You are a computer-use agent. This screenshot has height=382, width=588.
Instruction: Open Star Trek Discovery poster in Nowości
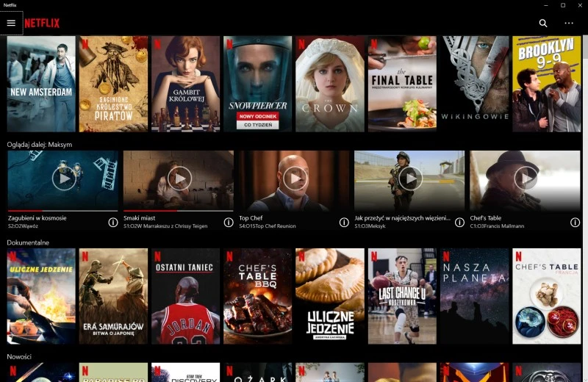[x=186, y=372]
